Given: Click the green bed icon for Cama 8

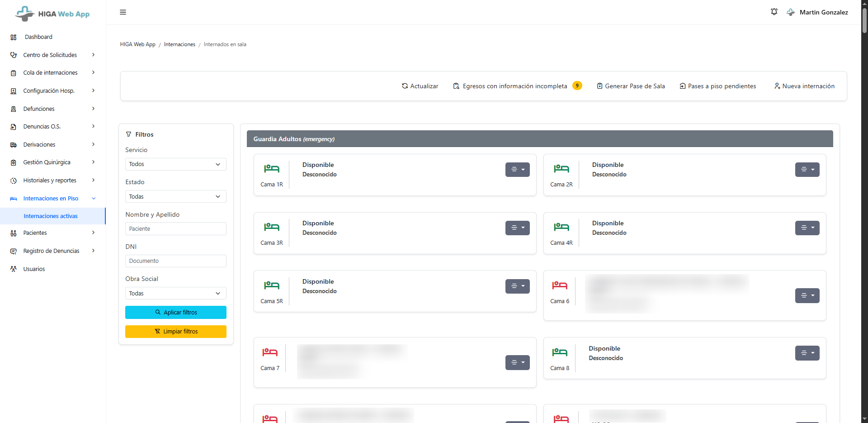Looking at the screenshot, I should click(x=560, y=352).
